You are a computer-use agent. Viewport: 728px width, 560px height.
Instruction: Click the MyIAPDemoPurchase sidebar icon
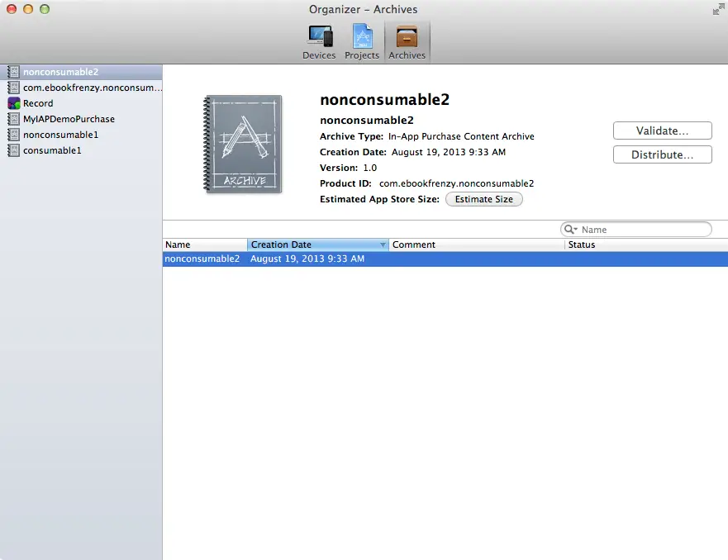pos(14,119)
